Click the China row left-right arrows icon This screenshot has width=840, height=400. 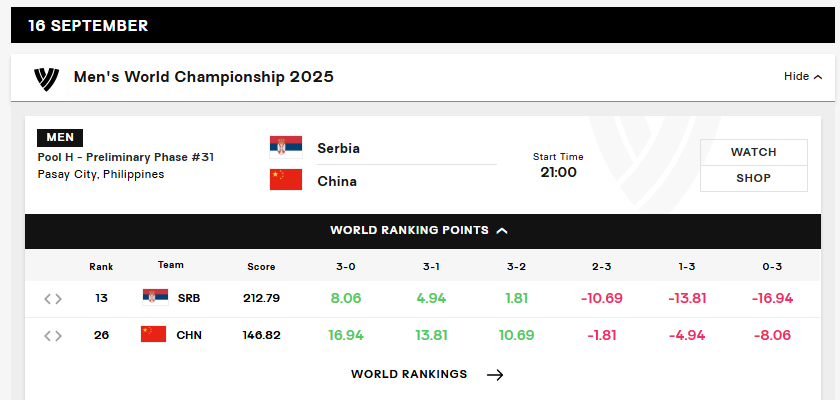[53, 336]
